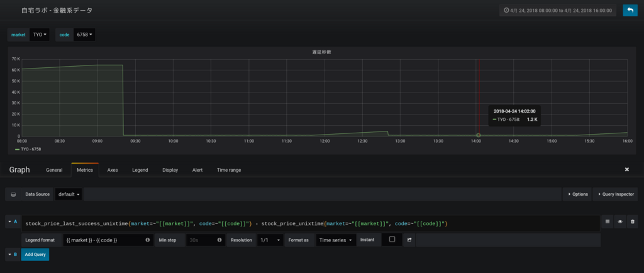
Task: Switch to the Alert tab
Action: click(197, 170)
